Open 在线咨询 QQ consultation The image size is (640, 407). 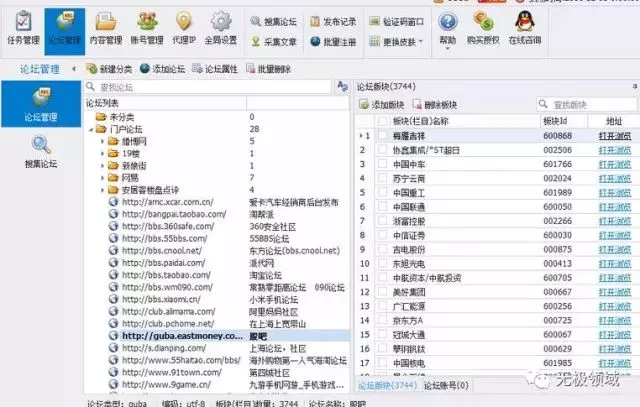(x=525, y=28)
